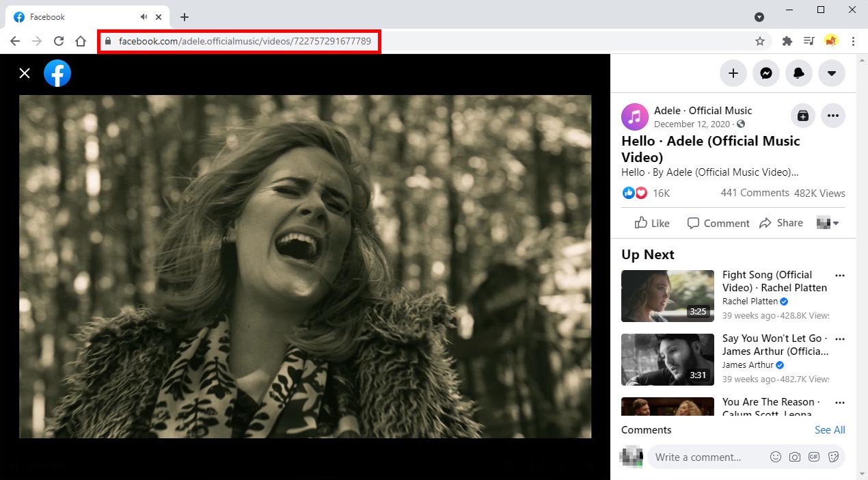Click the video description text 'Hello · By Adele'

709,172
